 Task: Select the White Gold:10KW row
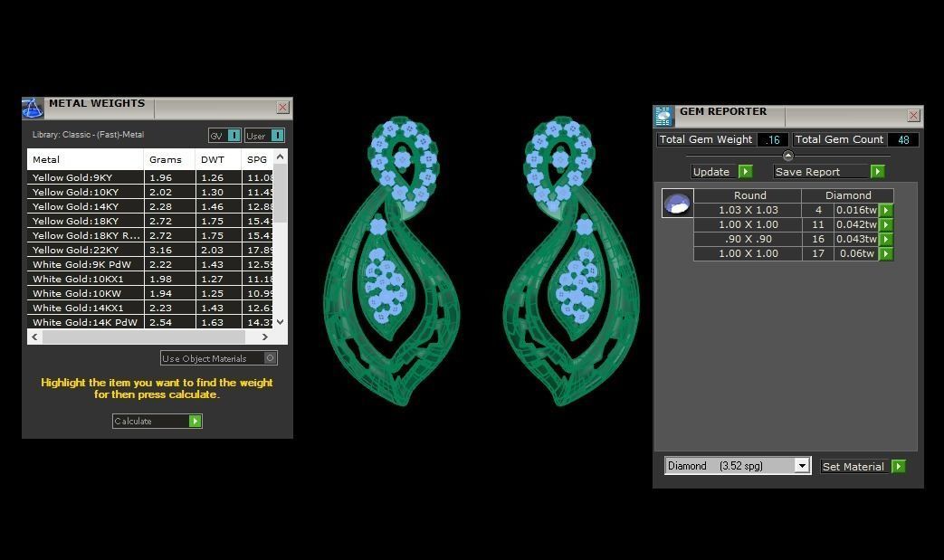tap(150, 293)
